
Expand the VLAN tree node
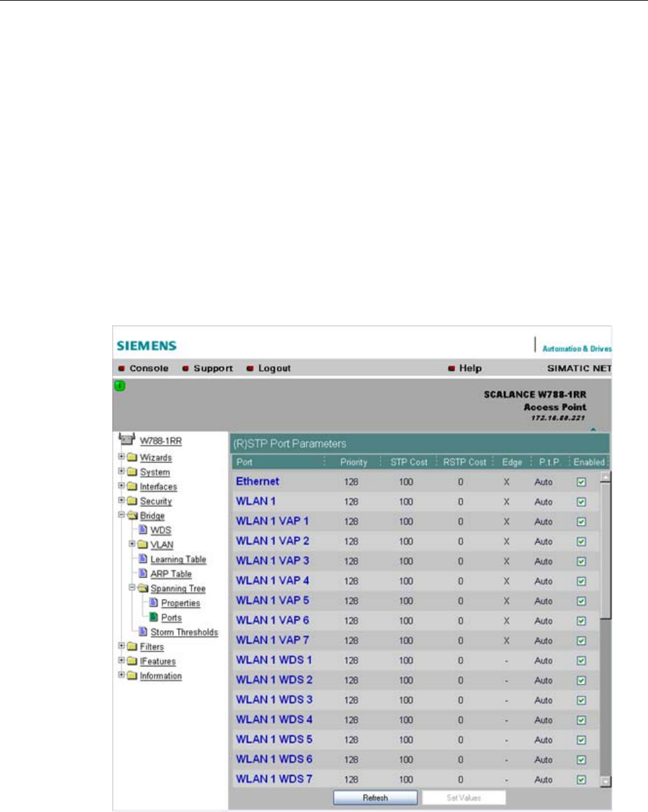coord(132,544)
